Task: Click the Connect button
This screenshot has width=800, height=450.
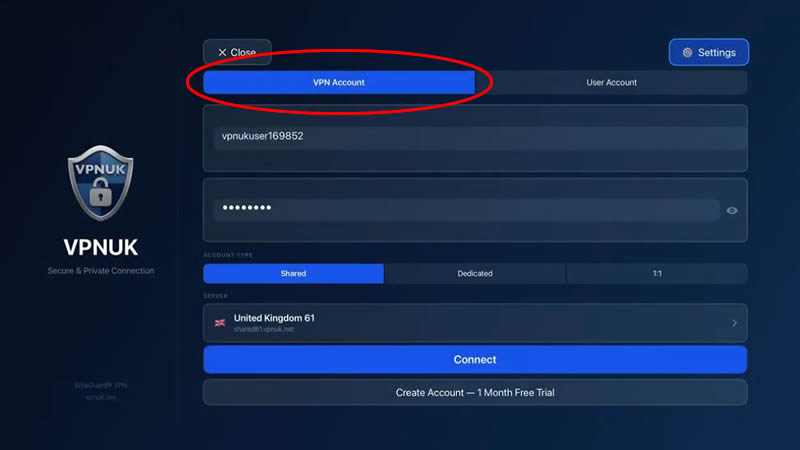Action: pyautogui.click(x=475, y=360)
